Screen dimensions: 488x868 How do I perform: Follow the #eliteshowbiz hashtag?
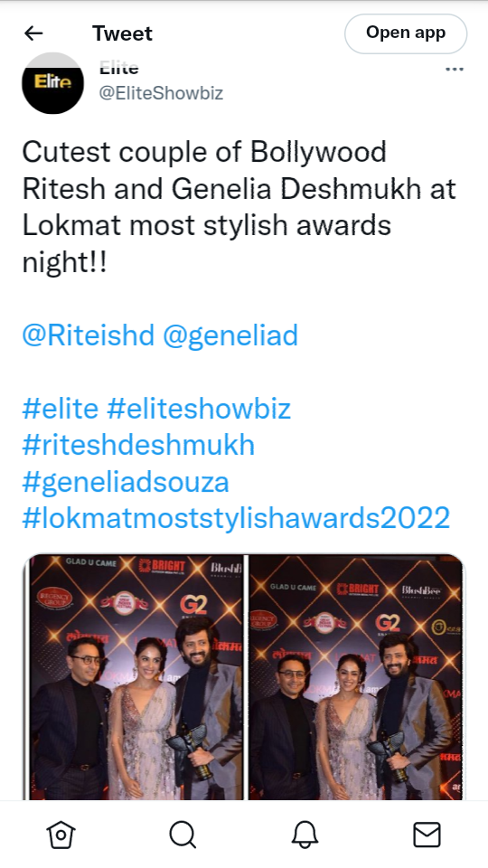point(199,409)
